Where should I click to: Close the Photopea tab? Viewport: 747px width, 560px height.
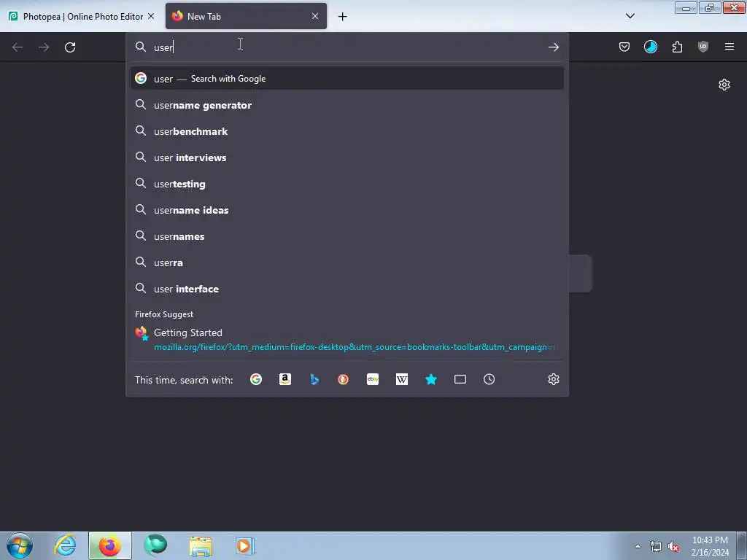click(151, 16)
